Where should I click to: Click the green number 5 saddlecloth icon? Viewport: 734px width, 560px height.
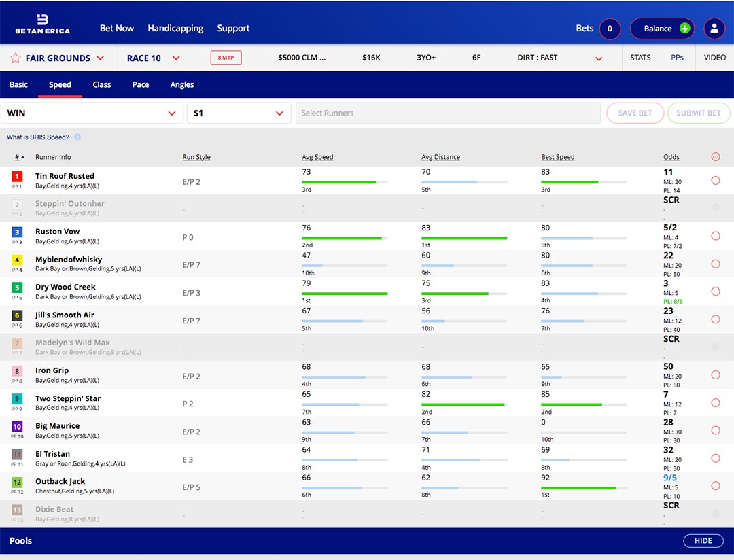coord(18,287)
